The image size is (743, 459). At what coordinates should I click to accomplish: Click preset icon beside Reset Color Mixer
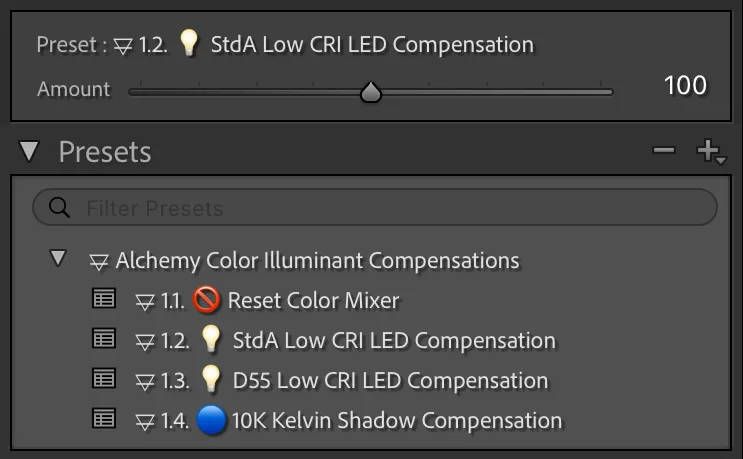(104, 299)
